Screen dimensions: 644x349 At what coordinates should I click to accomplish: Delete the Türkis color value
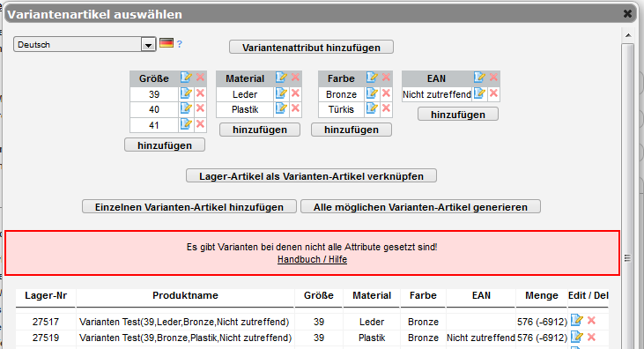(x=386, y=108)
